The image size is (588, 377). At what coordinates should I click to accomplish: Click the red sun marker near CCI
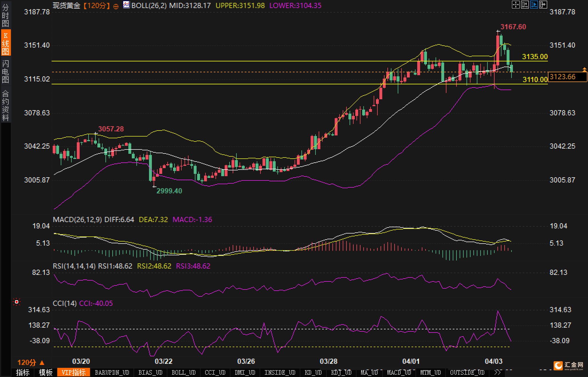tap(17, 302)
